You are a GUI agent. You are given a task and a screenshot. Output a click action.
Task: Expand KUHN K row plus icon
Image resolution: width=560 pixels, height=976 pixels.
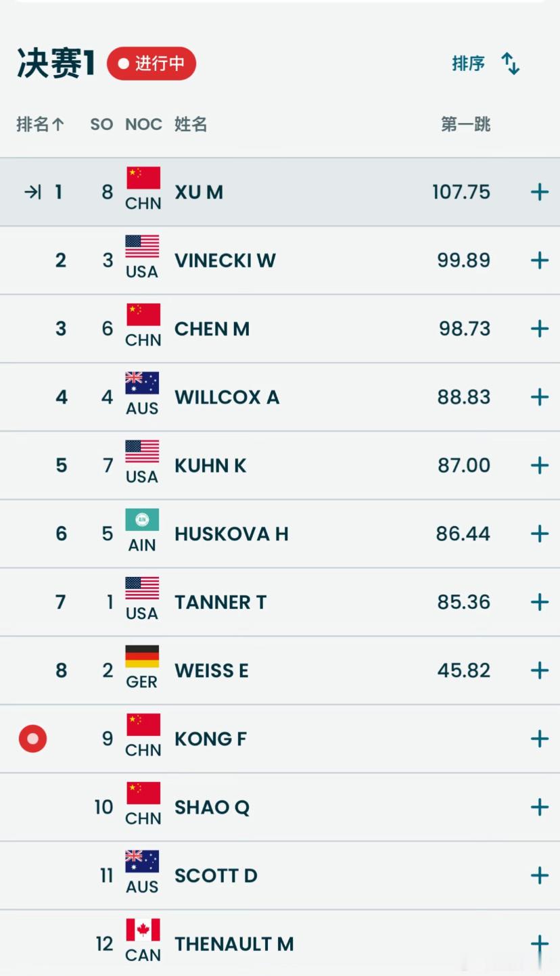[x=539, y=465]
